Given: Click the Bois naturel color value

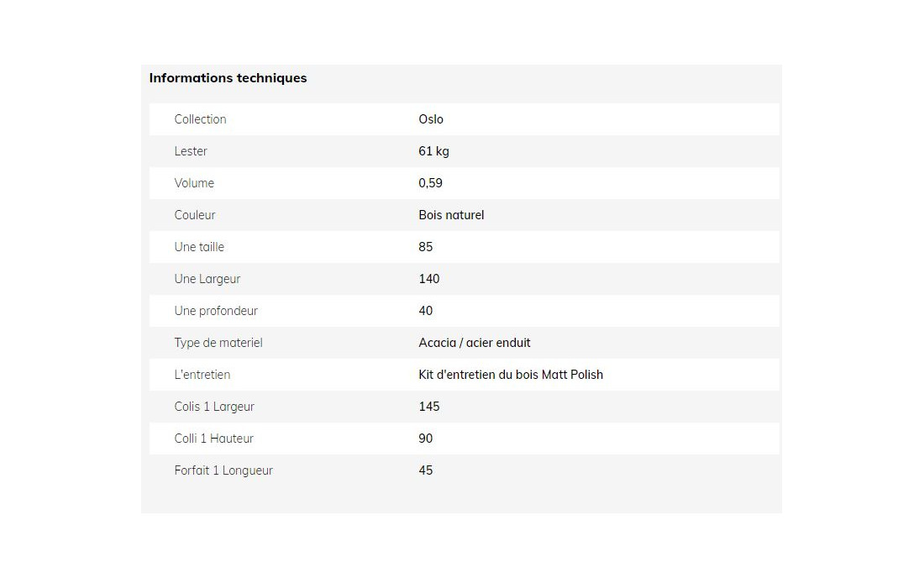Looking at the screenshot, I should click(451, 215).
